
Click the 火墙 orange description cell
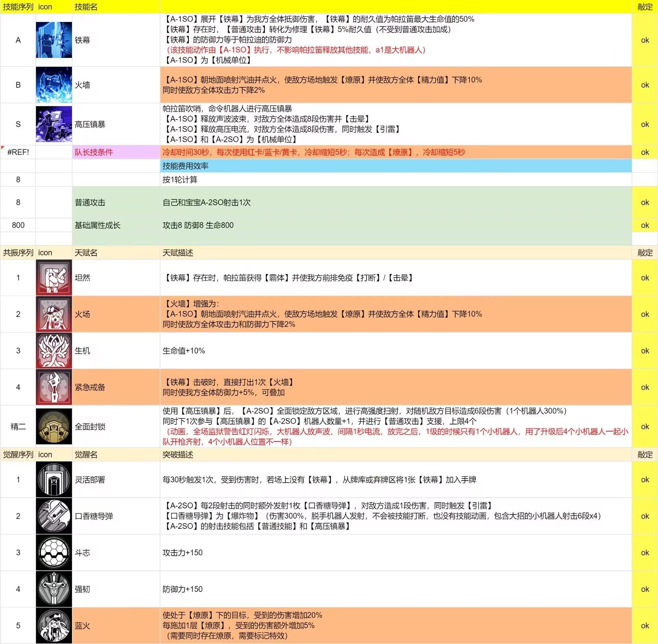396,85
